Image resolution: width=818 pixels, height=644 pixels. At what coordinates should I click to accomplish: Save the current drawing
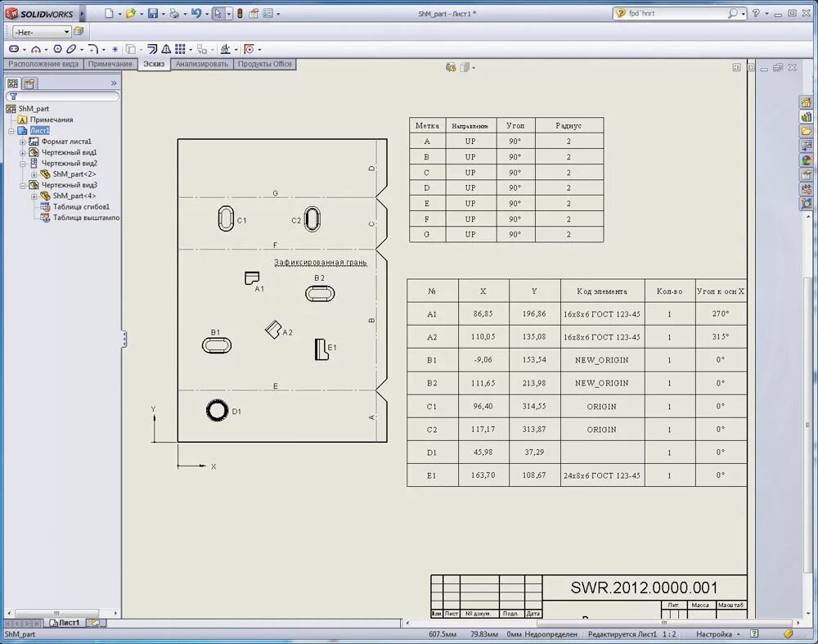153,13
